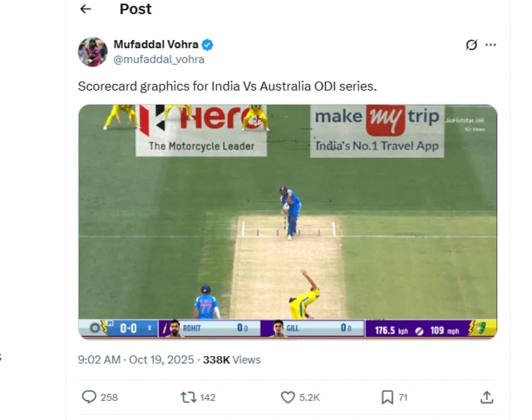Click the 142 reposts count
The image size is (532, 420).
click(x=208, y=398)
